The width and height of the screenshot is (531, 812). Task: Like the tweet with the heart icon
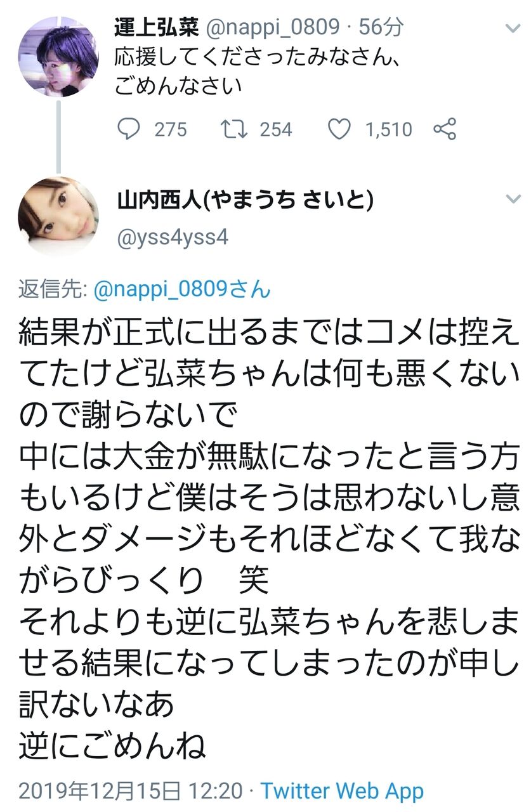[x=339, y=129]
